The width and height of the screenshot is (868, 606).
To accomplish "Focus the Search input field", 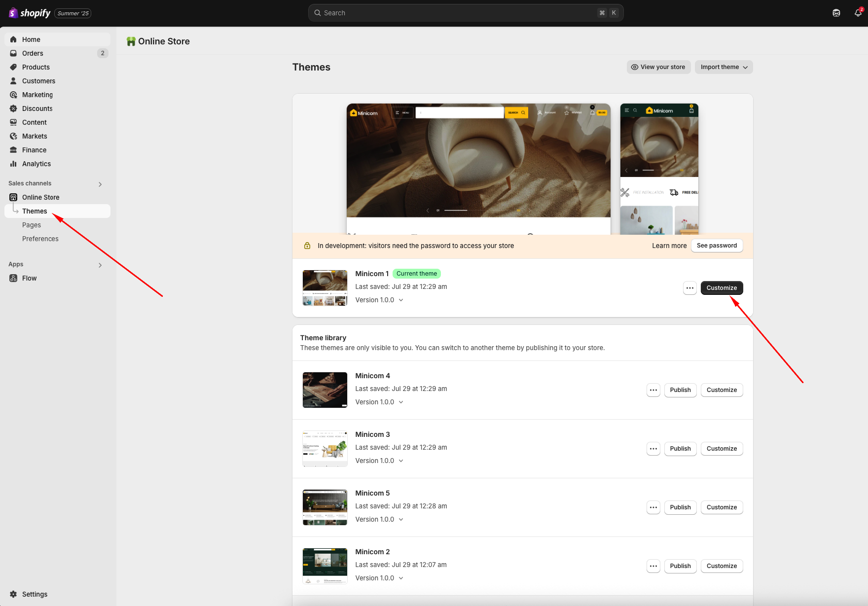I will [459, 13].
